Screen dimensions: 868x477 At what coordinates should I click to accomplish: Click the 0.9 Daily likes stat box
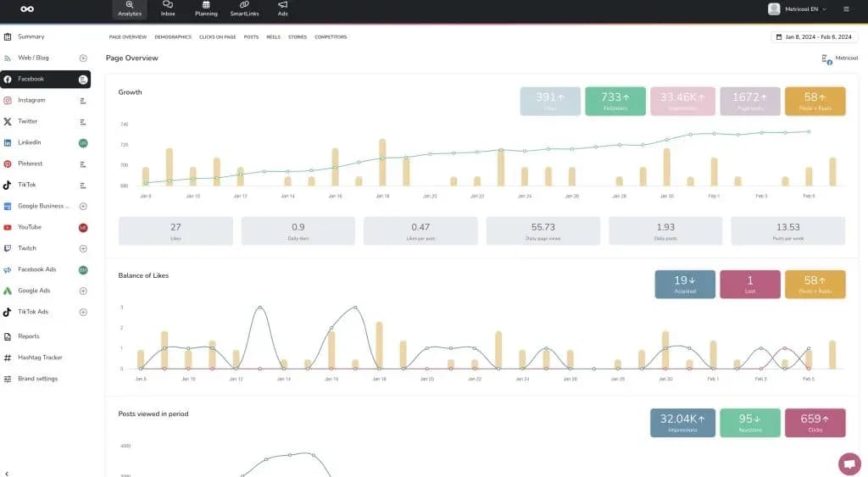pyautogui.click(x=298, y=230)
